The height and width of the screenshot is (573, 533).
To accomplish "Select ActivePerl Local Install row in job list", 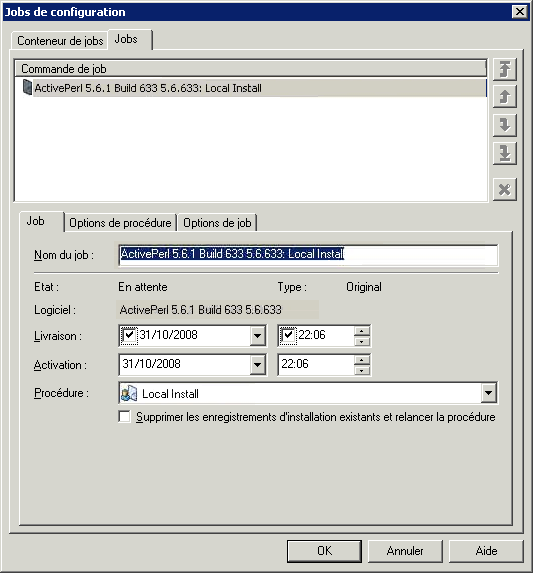I will [251, 88].
